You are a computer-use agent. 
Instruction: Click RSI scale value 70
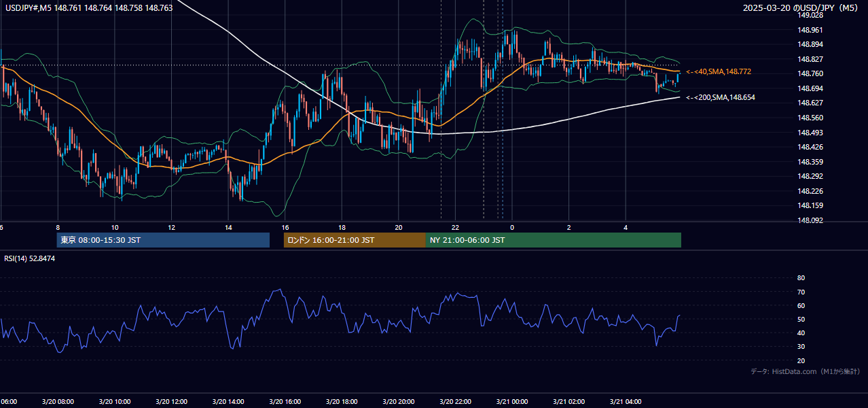tap(801, 292)
